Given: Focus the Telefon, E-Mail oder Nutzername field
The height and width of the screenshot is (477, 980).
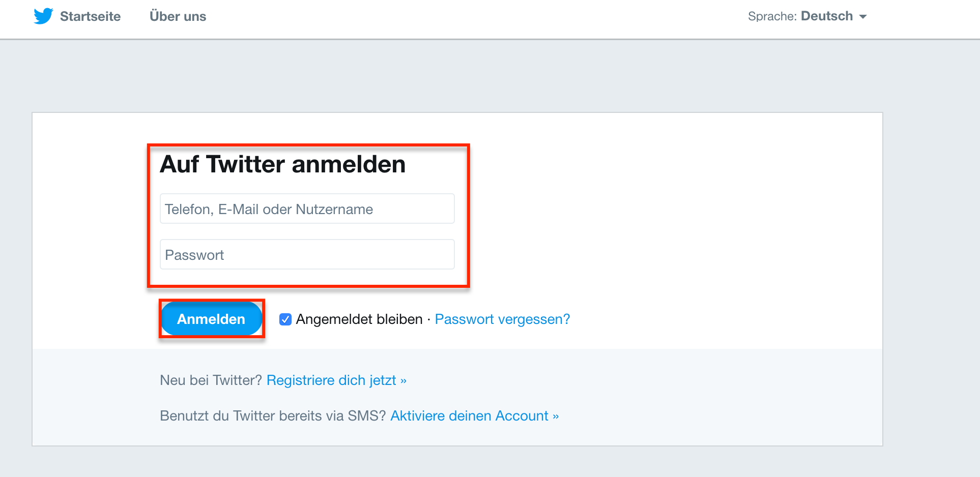Looking at the screenshot, I should [x=307, y=209].
